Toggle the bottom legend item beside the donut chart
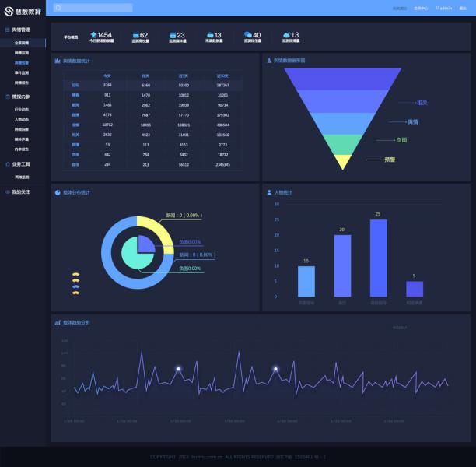This screenshot has height=467, width=476. tap(75, 293)
